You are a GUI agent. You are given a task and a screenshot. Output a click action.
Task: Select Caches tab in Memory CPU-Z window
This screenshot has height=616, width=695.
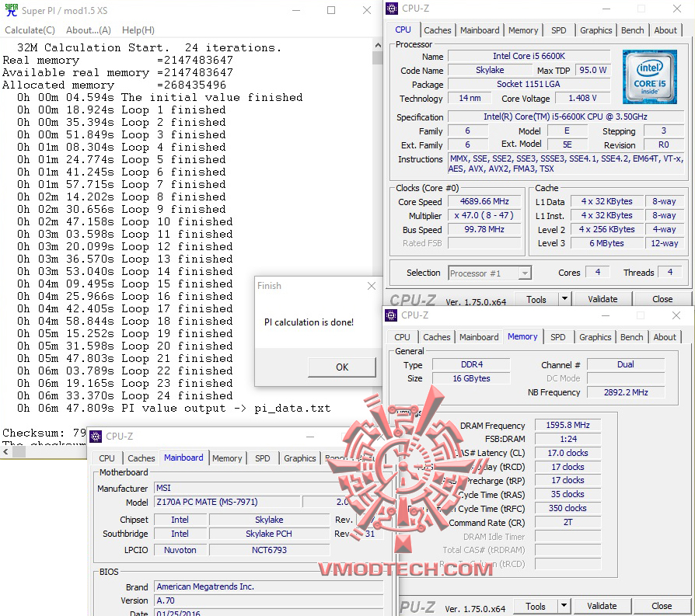tap(437, 337)
